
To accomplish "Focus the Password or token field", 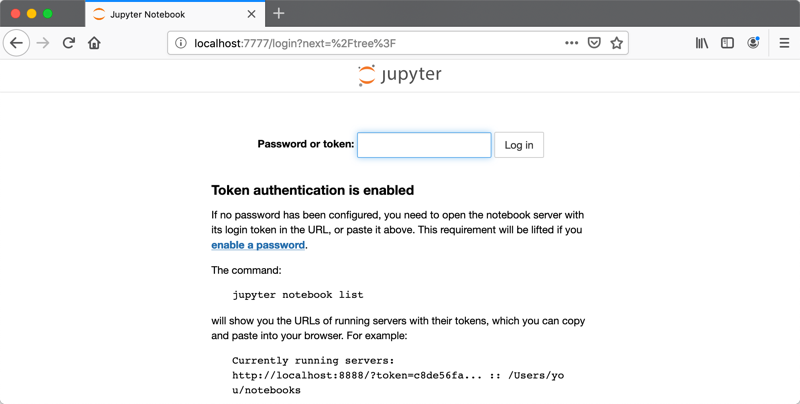I will click(424, 145).
